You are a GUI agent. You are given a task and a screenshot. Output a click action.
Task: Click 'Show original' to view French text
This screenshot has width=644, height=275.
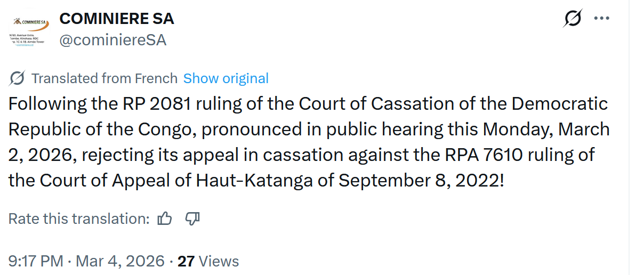pyautogui.click(x=226, y=78)
